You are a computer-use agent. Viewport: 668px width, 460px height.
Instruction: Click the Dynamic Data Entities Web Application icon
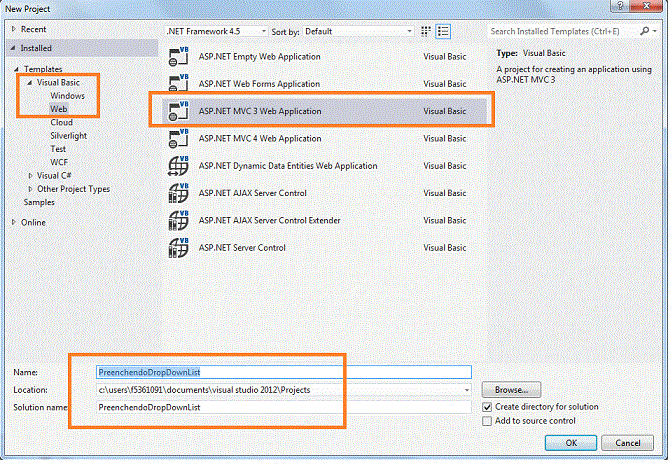click(179, 166)
